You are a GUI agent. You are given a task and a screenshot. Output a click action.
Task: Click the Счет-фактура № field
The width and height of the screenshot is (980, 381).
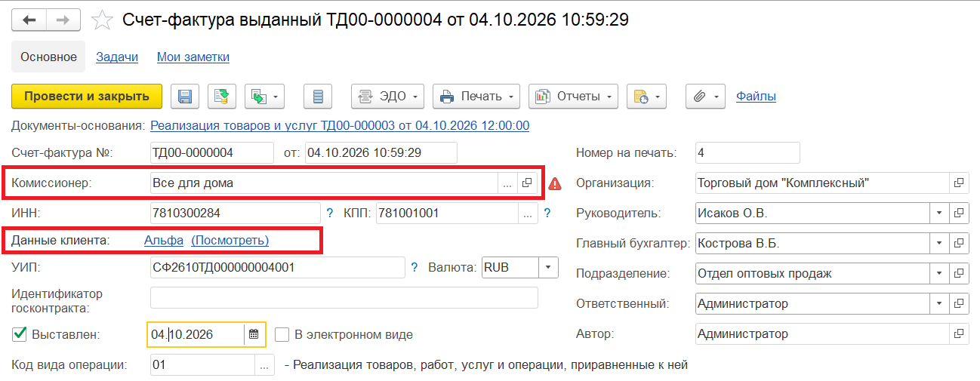tap(212, 152)
